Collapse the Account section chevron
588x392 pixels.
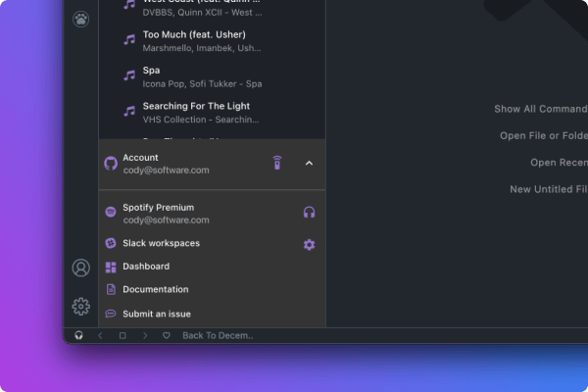(309, 164)
